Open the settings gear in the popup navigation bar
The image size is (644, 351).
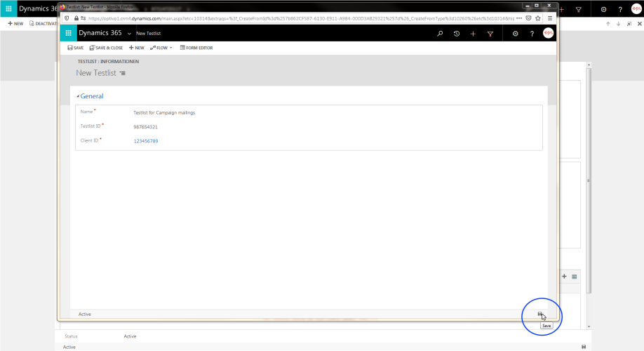click(516, 33)
